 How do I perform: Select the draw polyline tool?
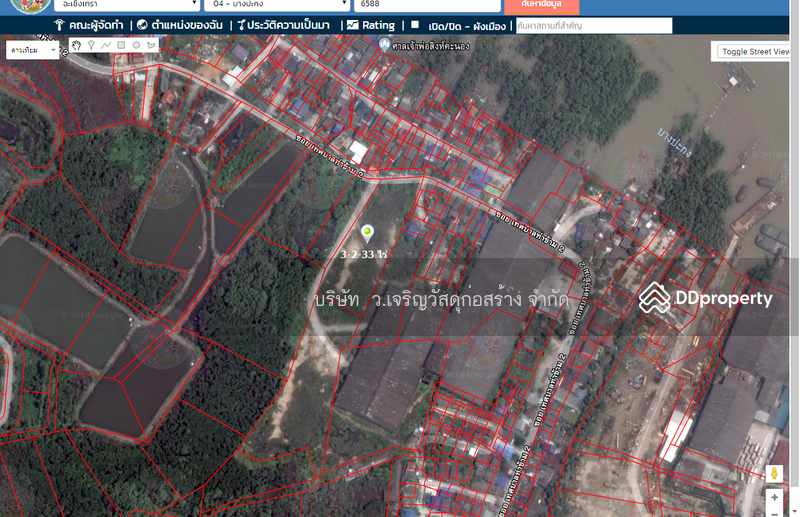(106, 45)
